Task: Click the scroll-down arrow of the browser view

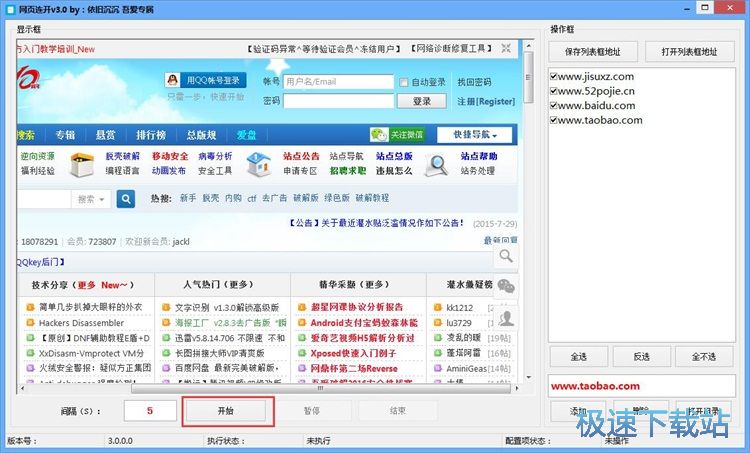Action: click(x=528, y=377)
